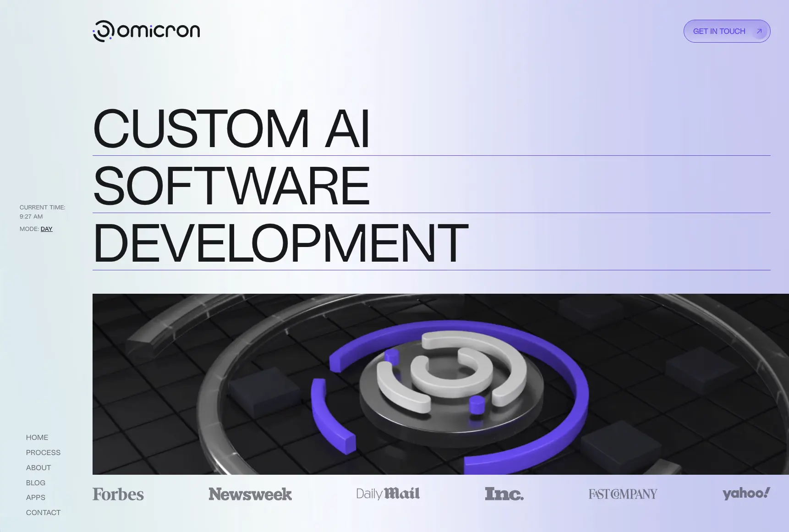Open the Contact menu item
This screenshot has height=532, width=789.
pos(43,513)
